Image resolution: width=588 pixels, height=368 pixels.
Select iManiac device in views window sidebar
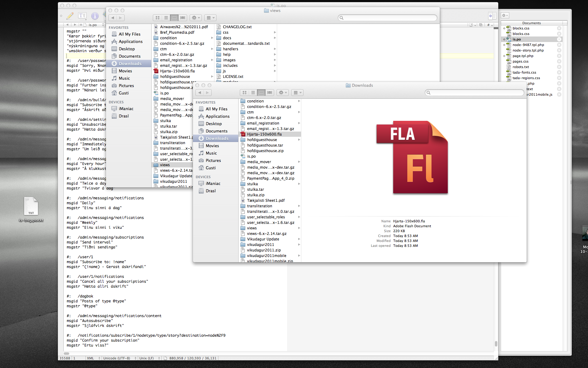[x=126, y=109]
